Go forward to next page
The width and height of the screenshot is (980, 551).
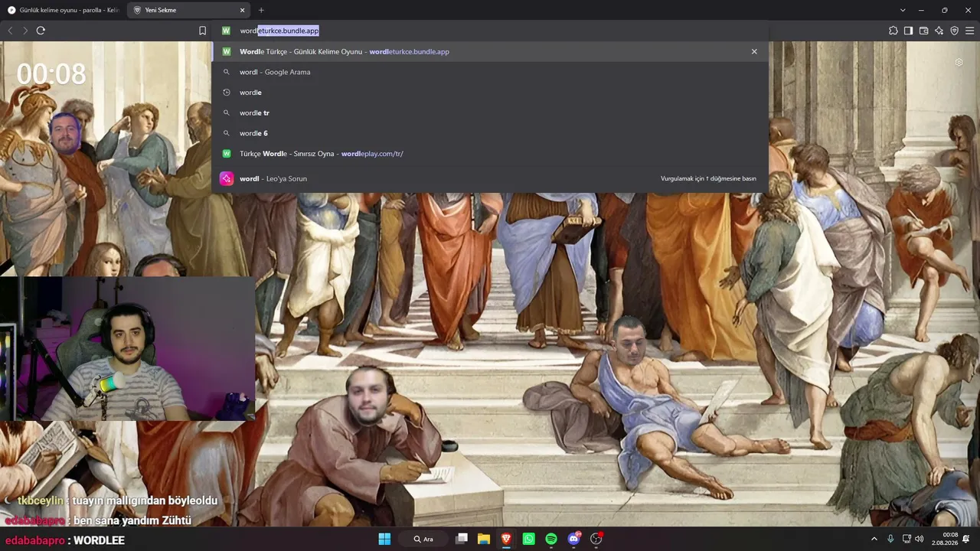(25, 31)
